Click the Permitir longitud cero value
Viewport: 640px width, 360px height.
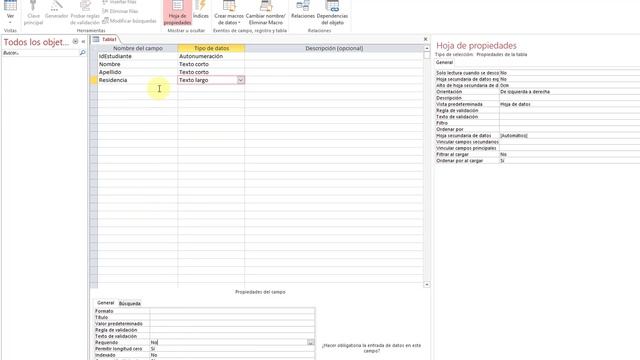click(232, 349)
